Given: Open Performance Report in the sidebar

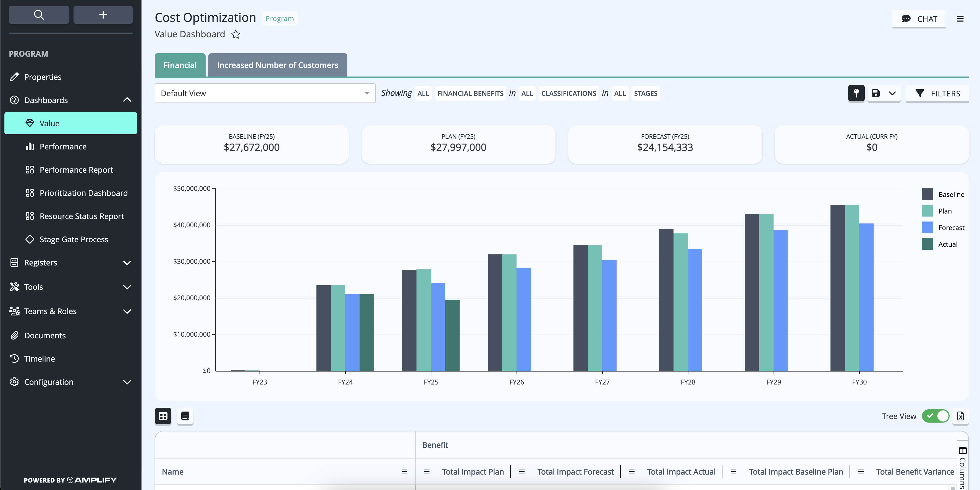Looking at the screenshot, I should click(76, 170).
